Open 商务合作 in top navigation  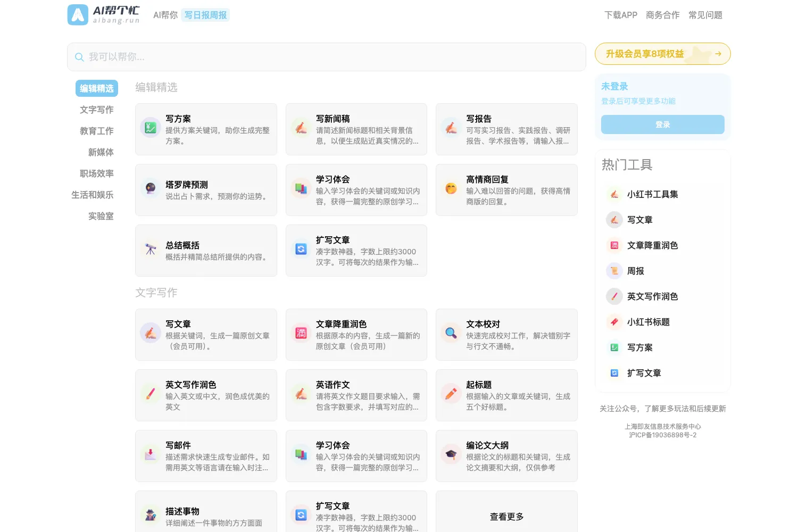663,15
